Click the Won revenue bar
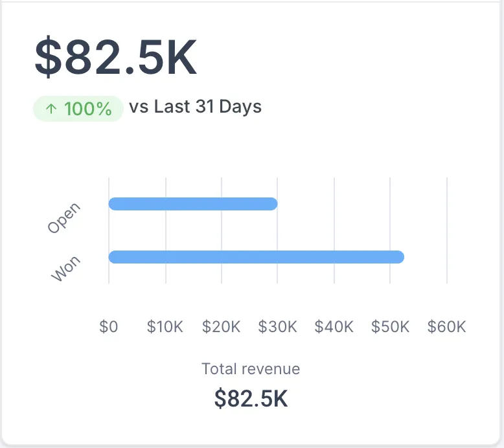Viewport: 504px width, 448px height. coord(256,257)
